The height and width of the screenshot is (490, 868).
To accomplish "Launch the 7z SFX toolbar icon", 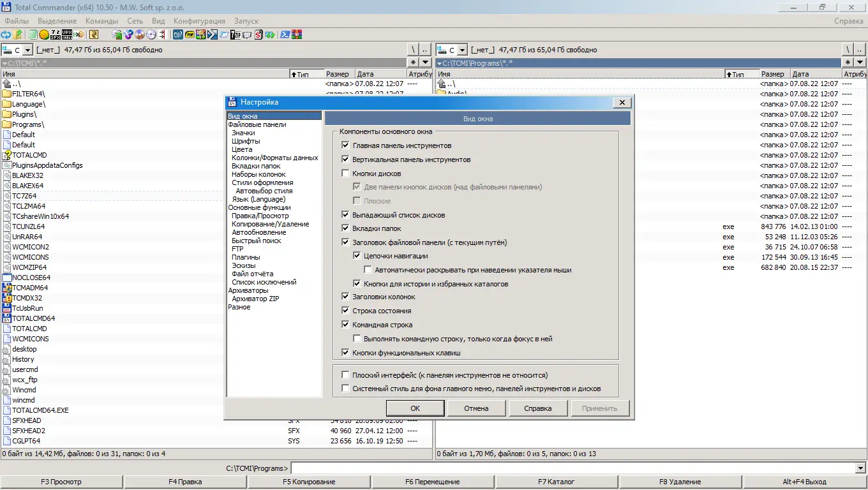I will [x=56, y=34].
